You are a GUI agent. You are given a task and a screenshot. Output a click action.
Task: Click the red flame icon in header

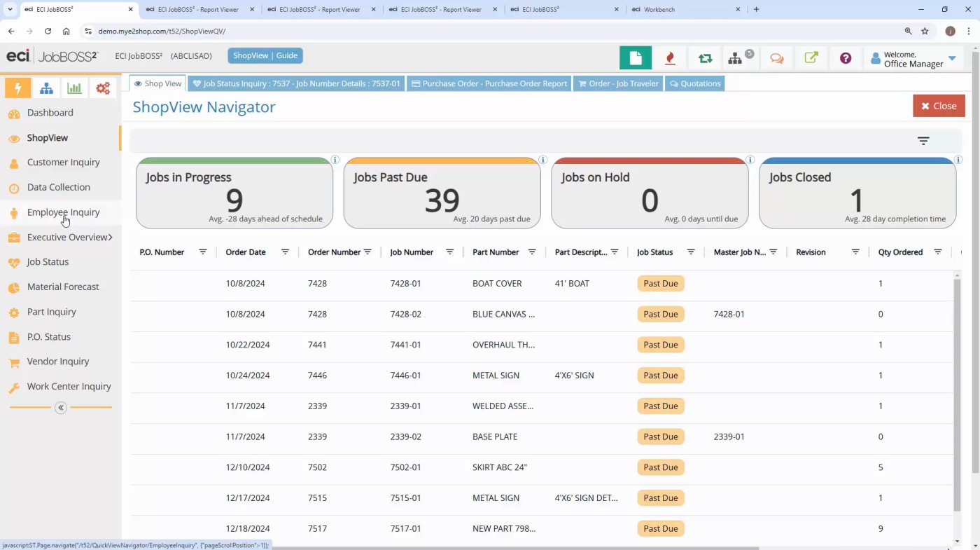click(670, 58)
